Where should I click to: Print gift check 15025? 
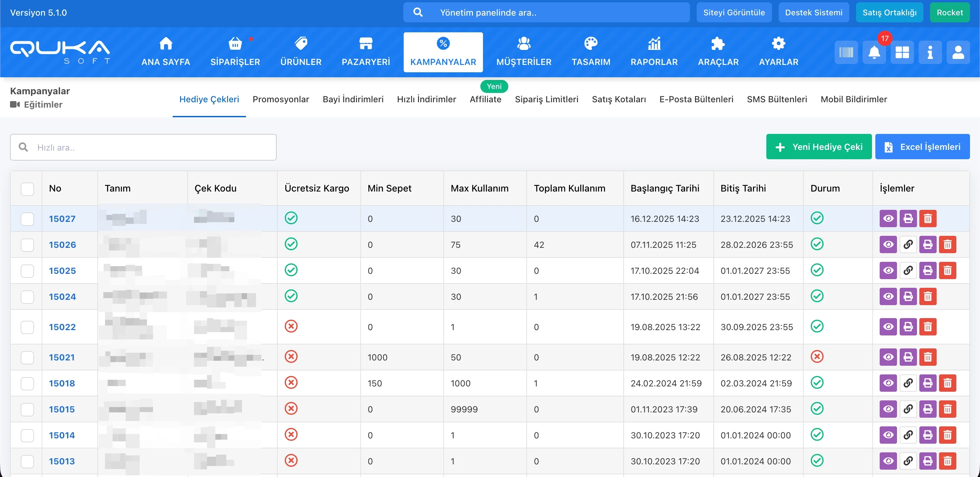click(x=927, y=270)
